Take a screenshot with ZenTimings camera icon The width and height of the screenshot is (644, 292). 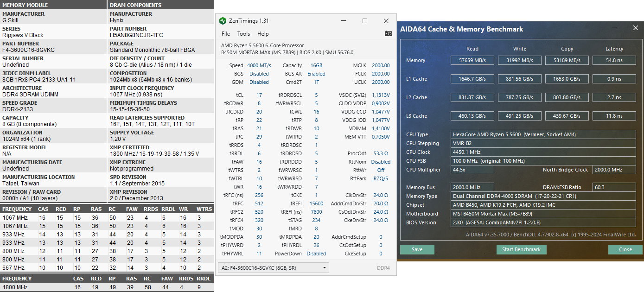click(389, 33)
